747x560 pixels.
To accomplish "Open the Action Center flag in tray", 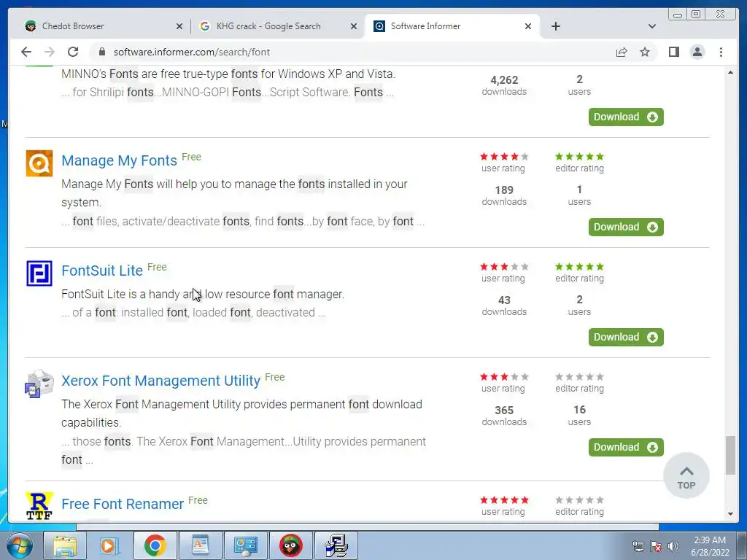I will click(656, 546).
